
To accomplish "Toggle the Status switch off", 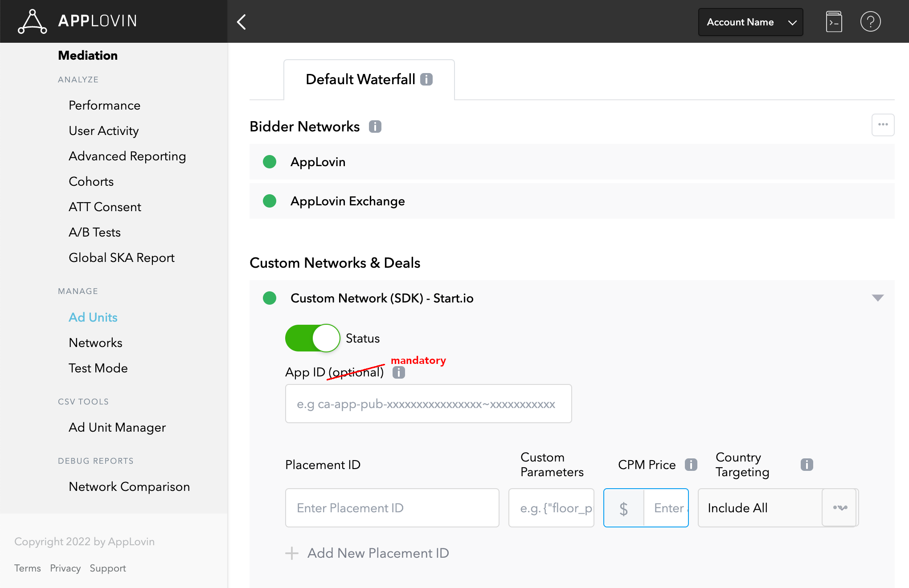I will point(312,338).
